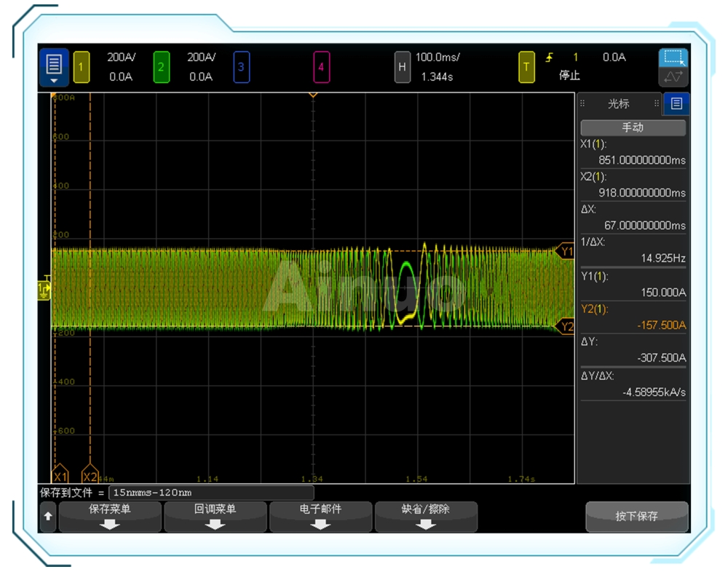Click the orange trigger position marker atop the grid
The height and width of the screenshot is (572, 728).
click(x=313, y=95)
